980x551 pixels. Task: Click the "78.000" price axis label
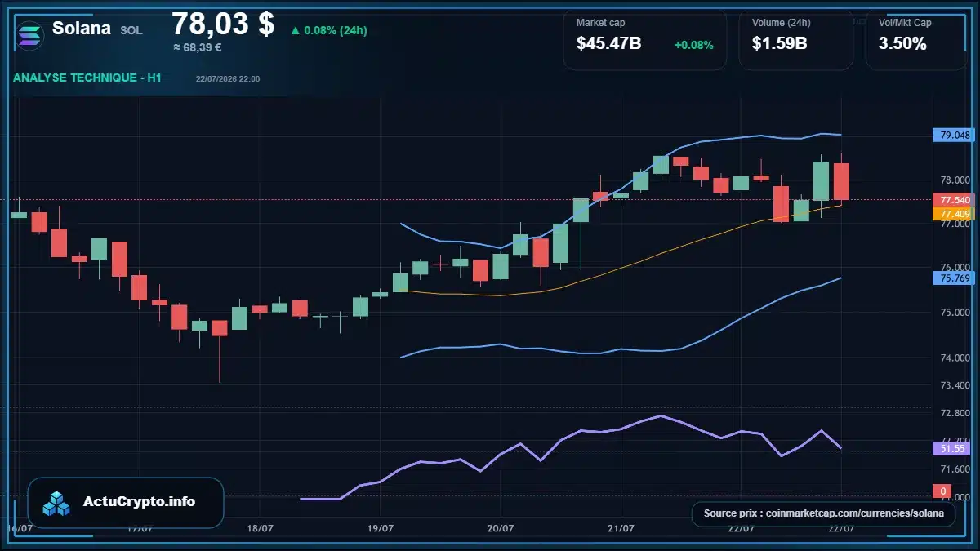coord(954,180)
